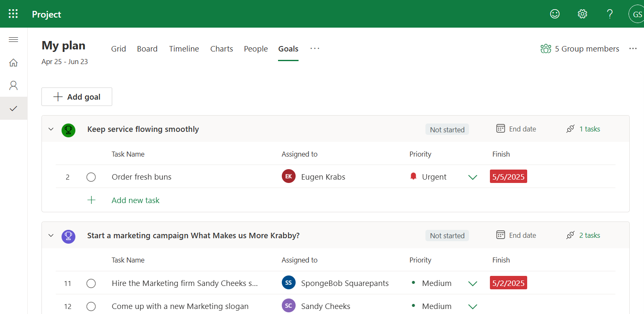Click the SS avatar for SpongeBob Squarepants
The image size is (644, 314).
[289, 283]
